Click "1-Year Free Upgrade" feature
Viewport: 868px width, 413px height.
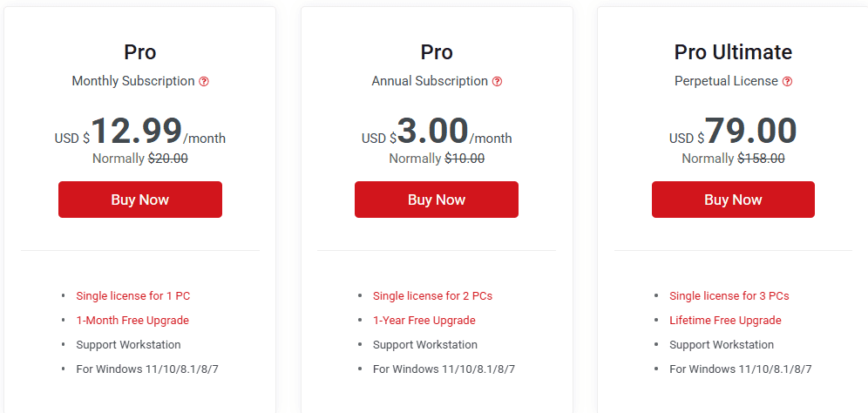coord(424,320)
